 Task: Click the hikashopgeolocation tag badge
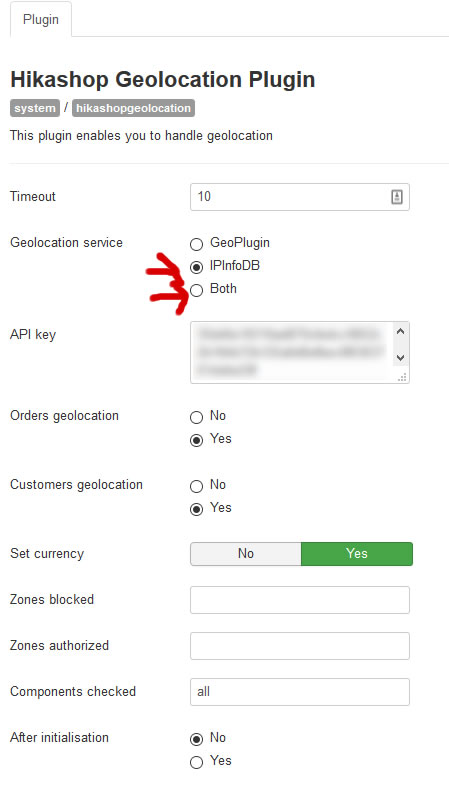tap(133, 108)
